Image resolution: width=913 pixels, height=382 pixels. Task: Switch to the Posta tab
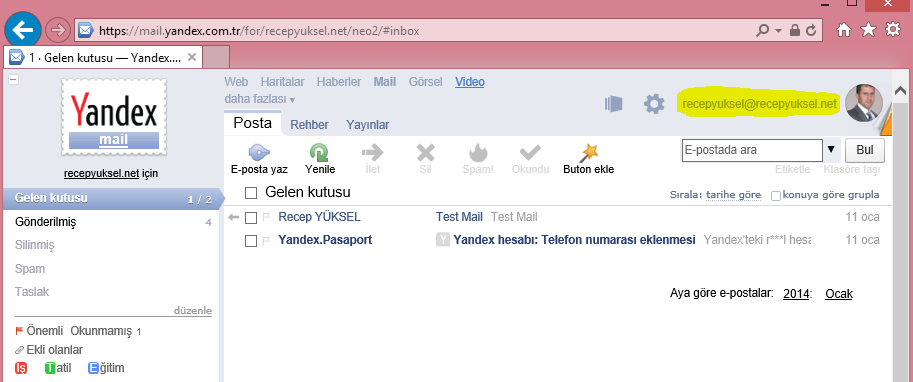point(253,123)
